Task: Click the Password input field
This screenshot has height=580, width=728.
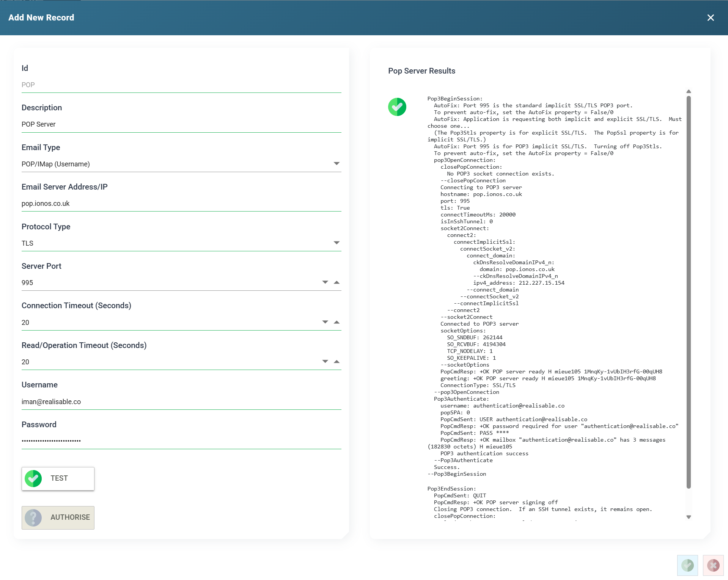Action: tap(181, 441)
